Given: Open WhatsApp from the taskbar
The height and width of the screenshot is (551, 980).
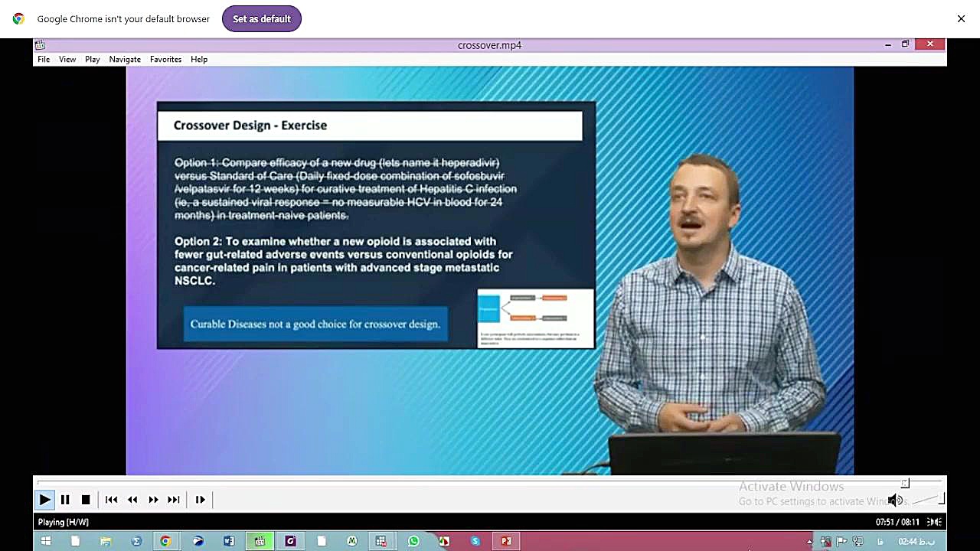Looking at the screenshot, I should tap(413, 541).
